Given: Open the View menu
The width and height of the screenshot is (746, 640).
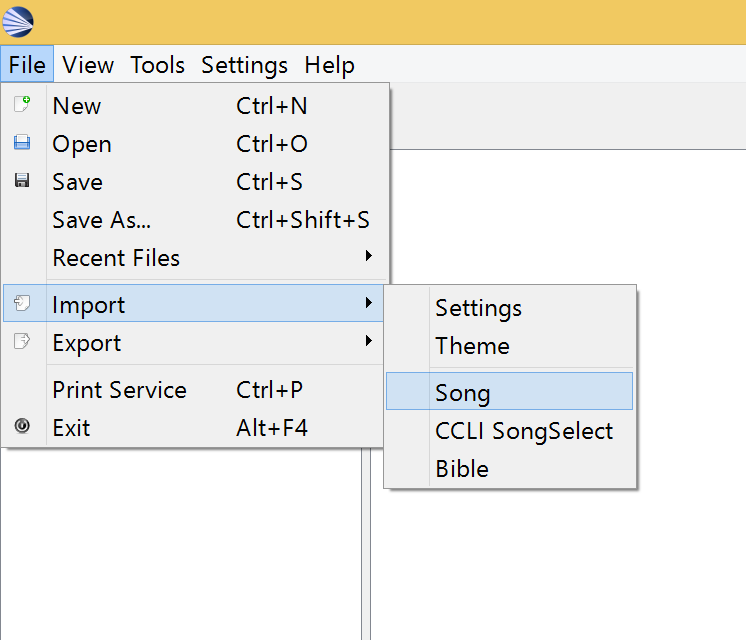Looking at the screenshot, I should tap(88, 65).
